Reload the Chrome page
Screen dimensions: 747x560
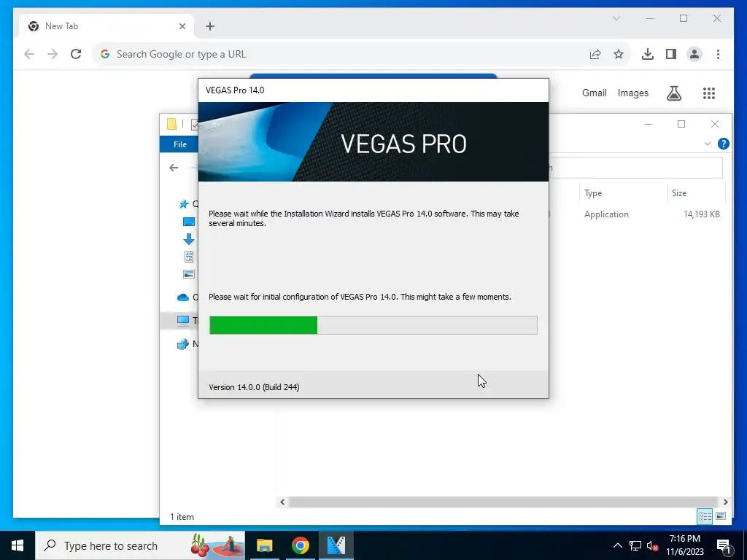pyautogui.click(x=76, y=54)
